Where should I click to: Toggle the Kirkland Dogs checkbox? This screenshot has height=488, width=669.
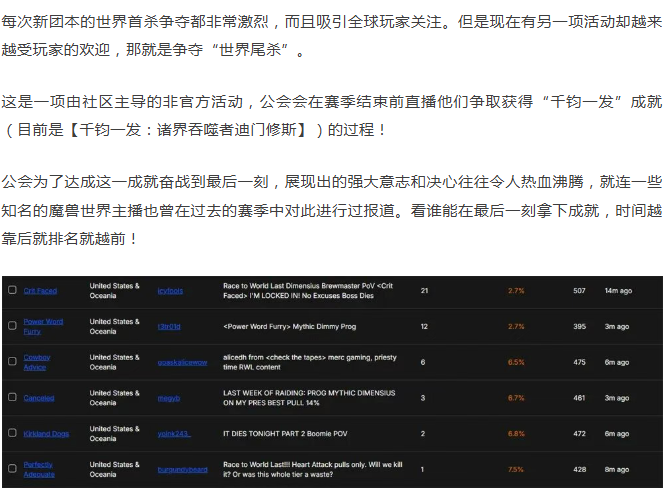[12, 433]
